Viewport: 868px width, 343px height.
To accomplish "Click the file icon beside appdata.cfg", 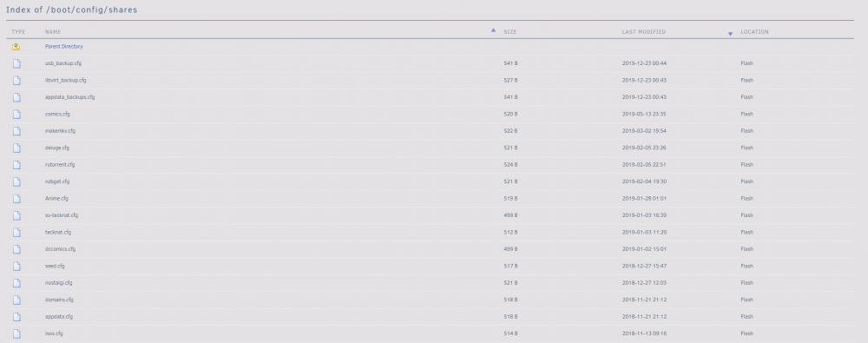I will 16,317.
